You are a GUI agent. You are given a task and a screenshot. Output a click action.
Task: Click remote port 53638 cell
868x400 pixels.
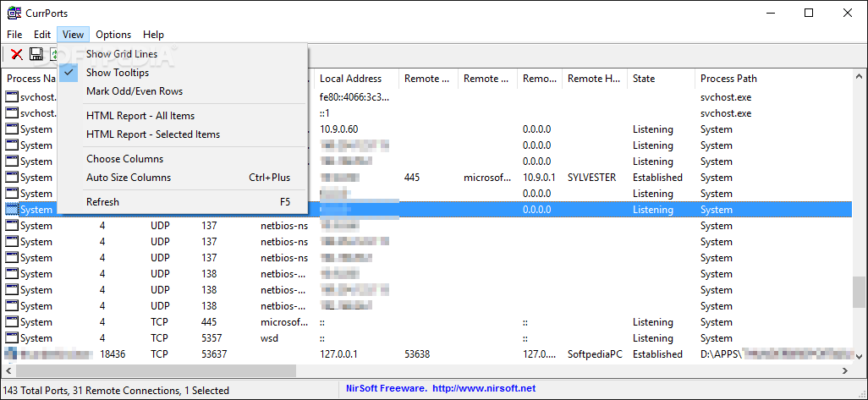[x=417, y=354]
